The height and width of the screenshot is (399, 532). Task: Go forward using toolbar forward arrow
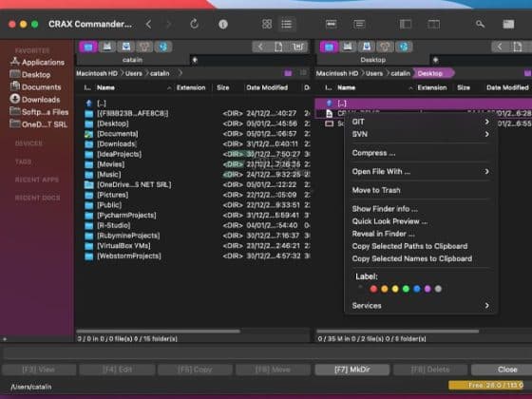168,24
